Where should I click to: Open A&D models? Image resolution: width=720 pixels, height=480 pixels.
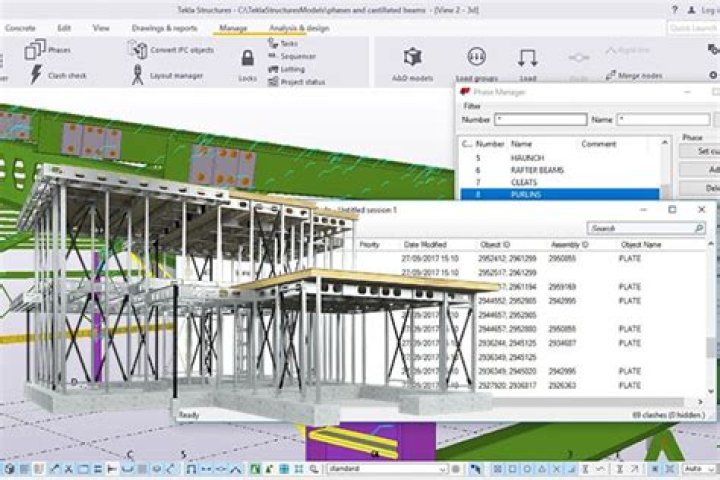(412, 64)
